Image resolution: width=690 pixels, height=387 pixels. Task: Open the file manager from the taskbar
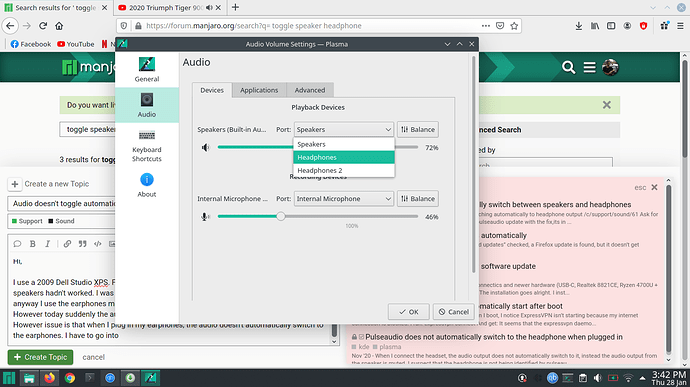click(29, 378)
